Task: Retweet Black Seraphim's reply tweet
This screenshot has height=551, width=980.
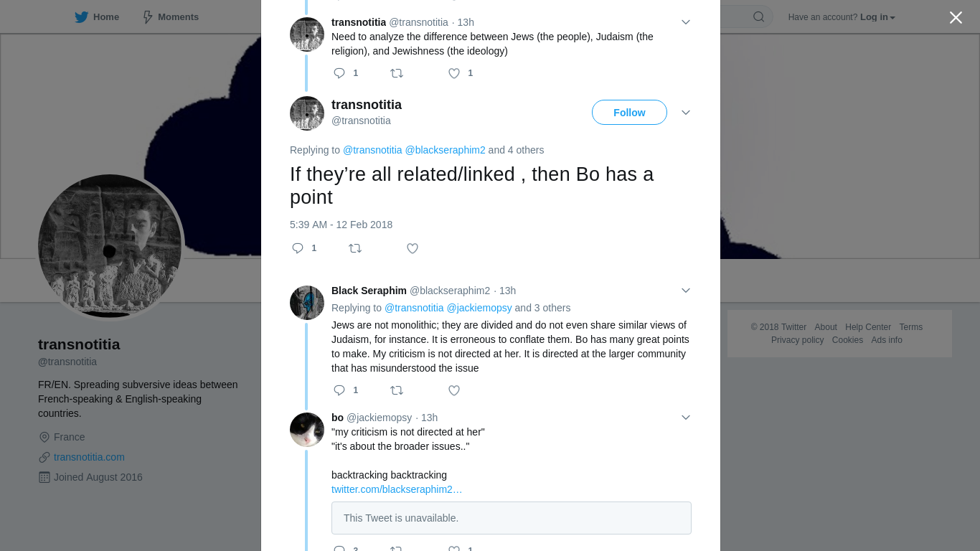Action: pyautogui.click(x=397, y=390)
